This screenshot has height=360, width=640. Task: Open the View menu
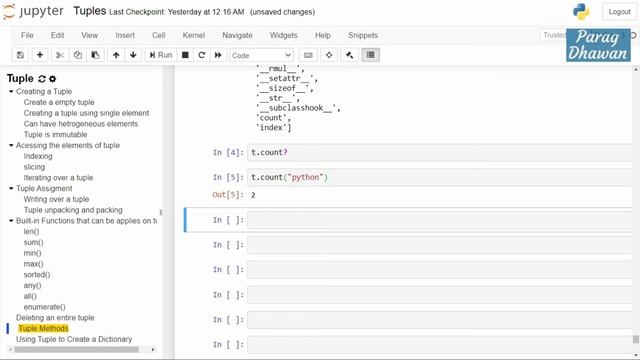coord(89,35)
